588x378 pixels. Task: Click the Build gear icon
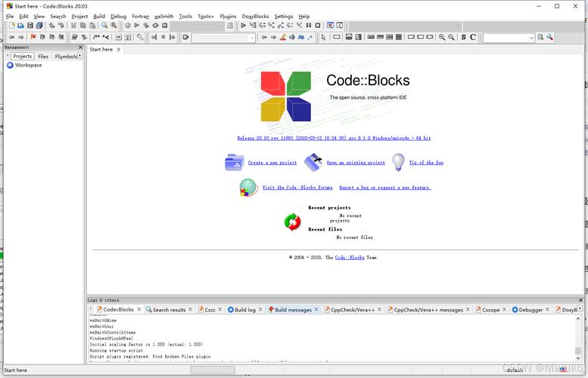point(128,26)
